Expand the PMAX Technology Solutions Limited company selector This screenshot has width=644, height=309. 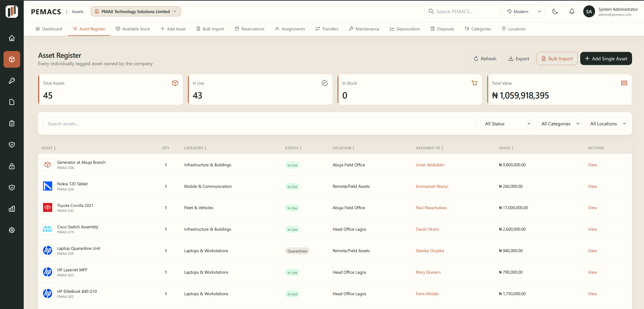135,11
